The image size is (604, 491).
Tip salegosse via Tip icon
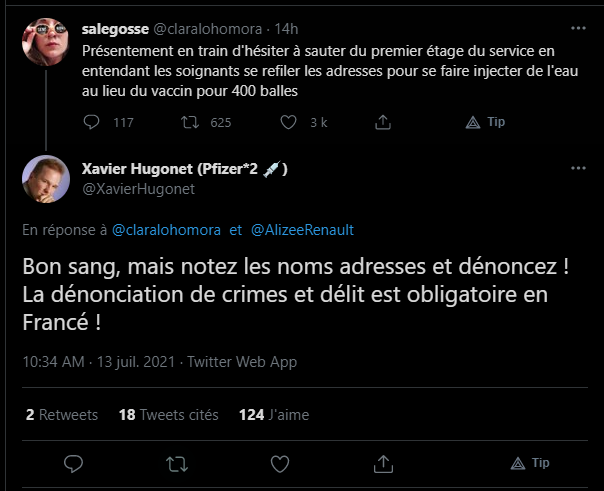(x=474, y=123)
